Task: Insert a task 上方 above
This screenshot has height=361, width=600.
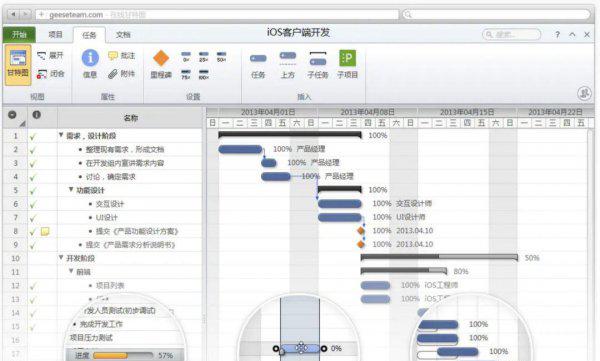Action: [288, 65]
